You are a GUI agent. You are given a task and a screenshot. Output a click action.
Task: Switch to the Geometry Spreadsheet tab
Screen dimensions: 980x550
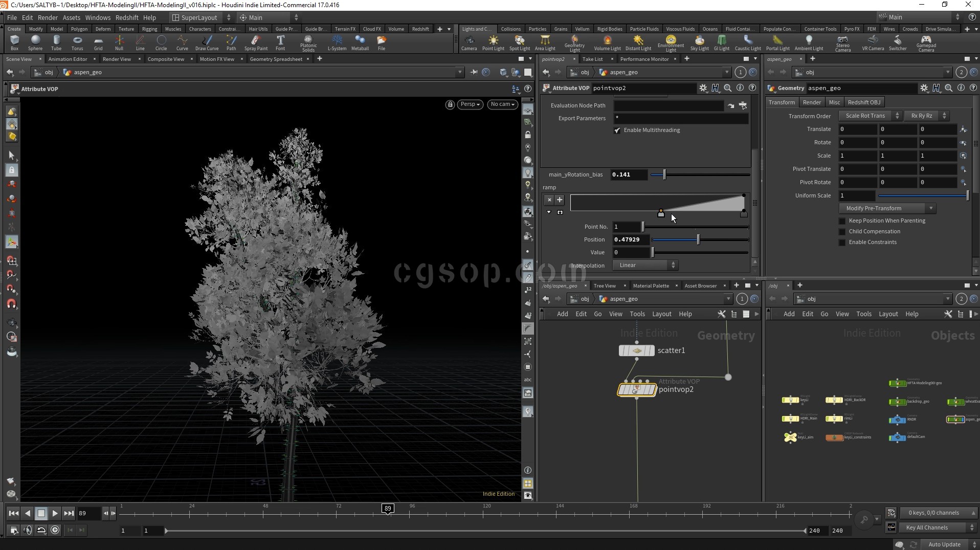[x=276, y=59]
